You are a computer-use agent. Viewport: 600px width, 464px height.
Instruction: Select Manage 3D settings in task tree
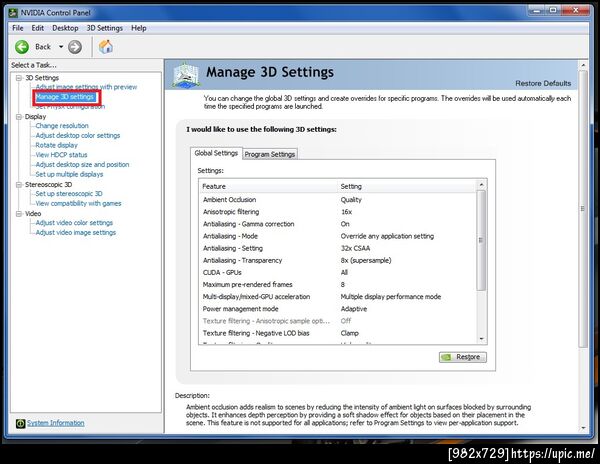(x=65, y=97)
